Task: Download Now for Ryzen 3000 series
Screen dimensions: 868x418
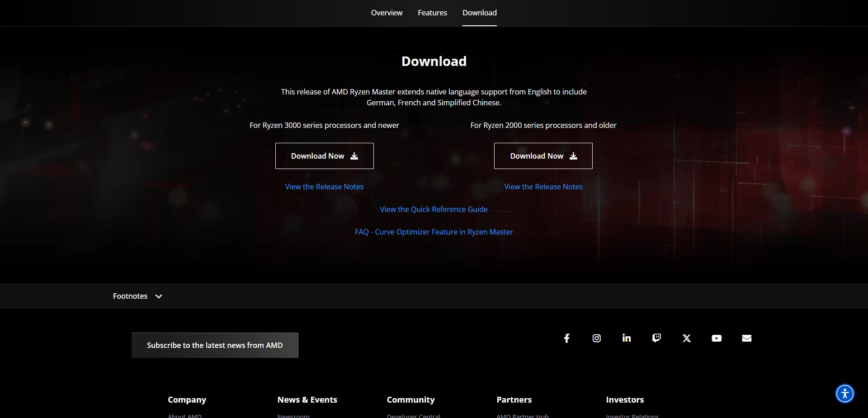Action: click(x=324, y=156)
